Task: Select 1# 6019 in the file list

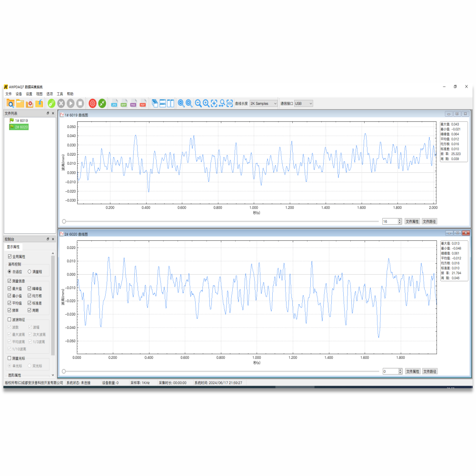Action: coord(21,121)
